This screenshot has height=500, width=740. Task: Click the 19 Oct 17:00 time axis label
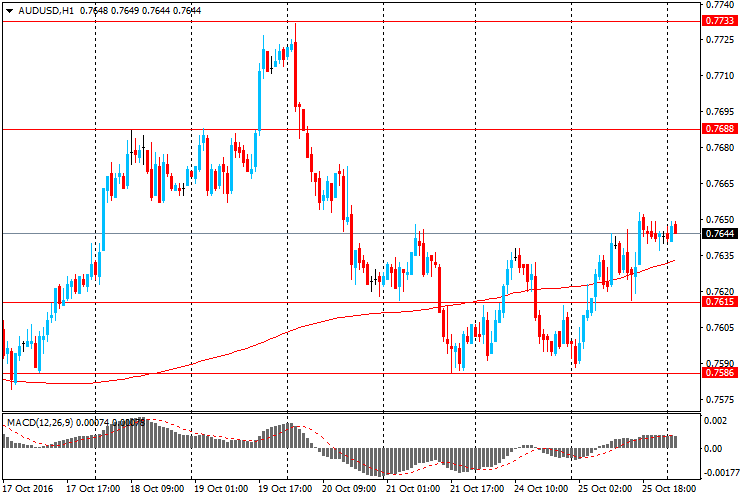tap(285, 488)
